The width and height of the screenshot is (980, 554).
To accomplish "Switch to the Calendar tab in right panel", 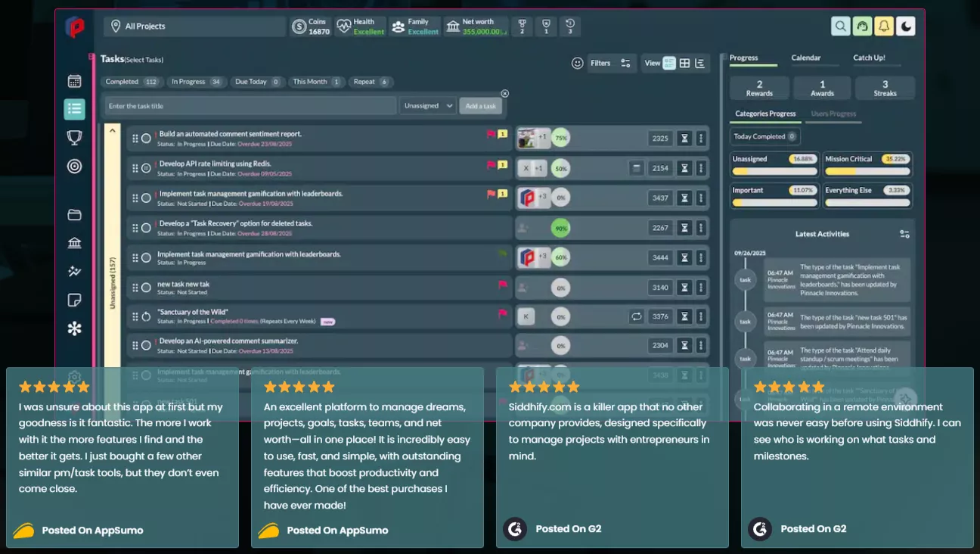I will point(806,58).
